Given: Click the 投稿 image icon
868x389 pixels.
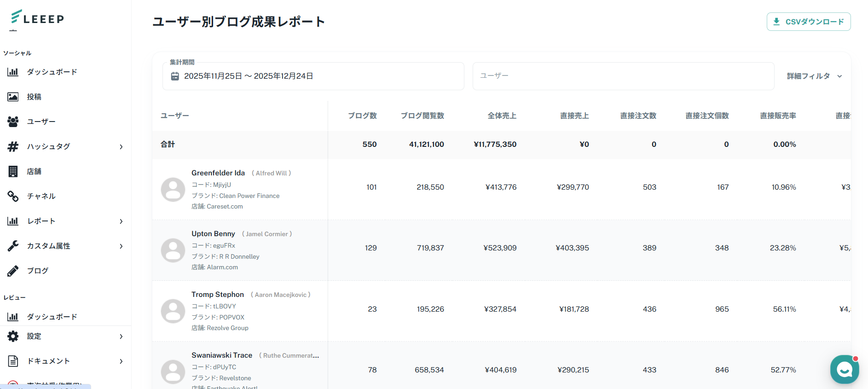Looking at the screenshot, I should click(x=13, y=97).
